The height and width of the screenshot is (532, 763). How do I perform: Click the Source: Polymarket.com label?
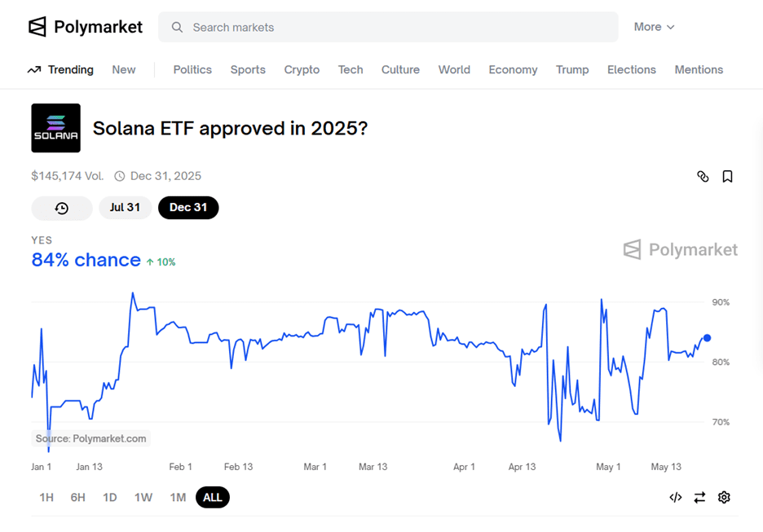90,438
